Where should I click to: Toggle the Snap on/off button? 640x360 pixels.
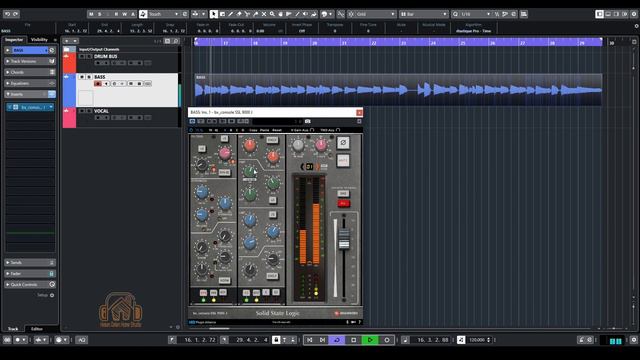coord(340,14)
